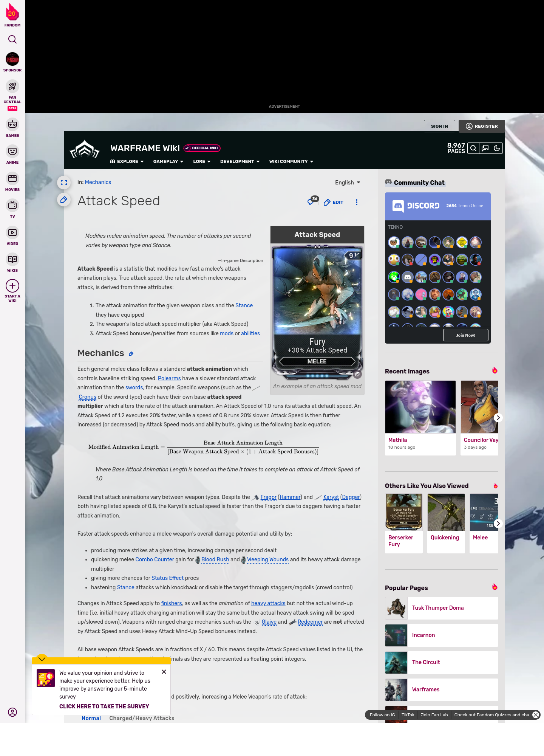Click Follow on IG link

click(382, 715)
